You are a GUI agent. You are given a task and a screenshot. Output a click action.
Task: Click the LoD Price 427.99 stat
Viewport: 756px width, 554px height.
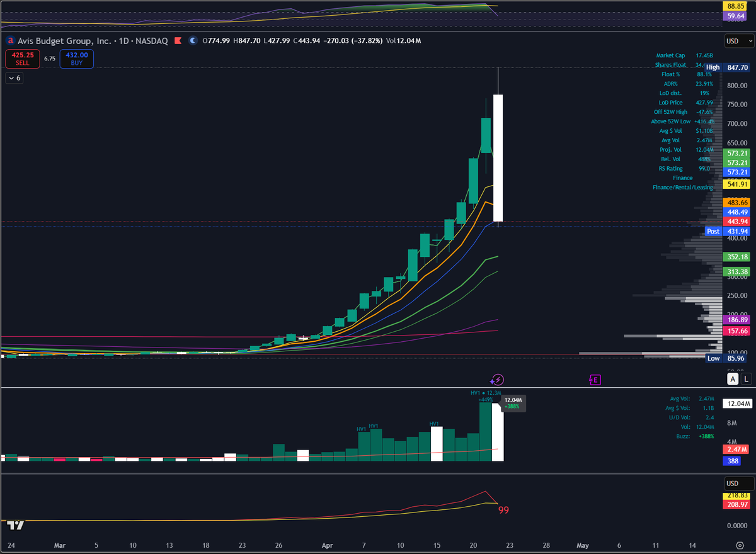click(x=686, y=103)
